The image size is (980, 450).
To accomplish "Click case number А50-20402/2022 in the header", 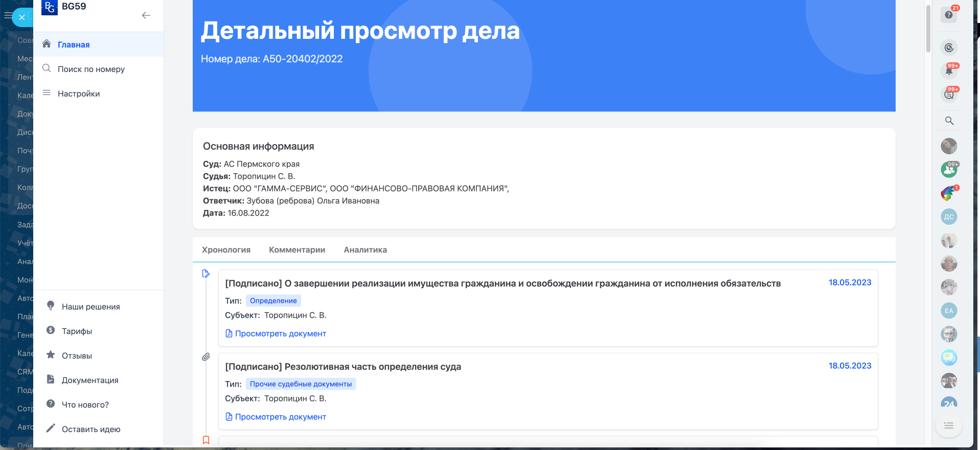I will (303, 59).
